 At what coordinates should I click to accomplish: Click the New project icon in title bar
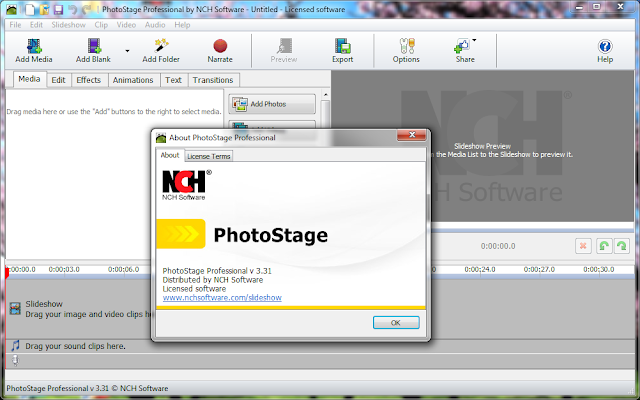[x=30, y=9]
